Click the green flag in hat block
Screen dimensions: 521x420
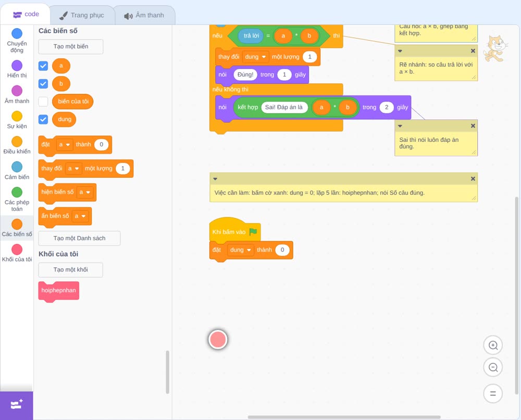pyautogui.click(x=253, y=231)
